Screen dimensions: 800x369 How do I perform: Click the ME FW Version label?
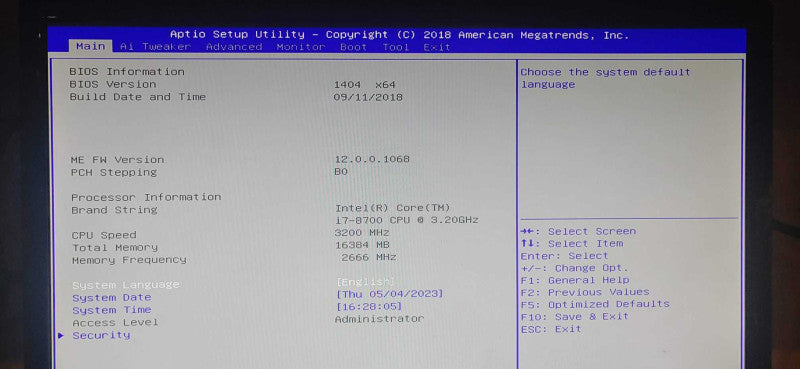click(x=117, y=160)
